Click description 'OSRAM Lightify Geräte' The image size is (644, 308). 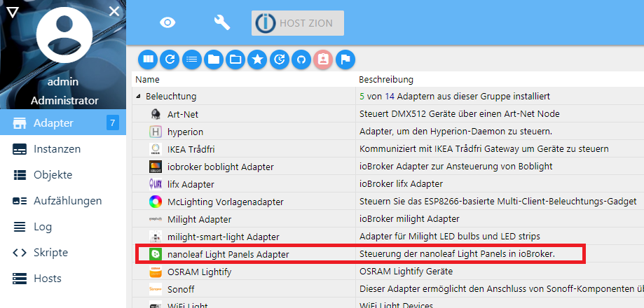pos(406,272)
